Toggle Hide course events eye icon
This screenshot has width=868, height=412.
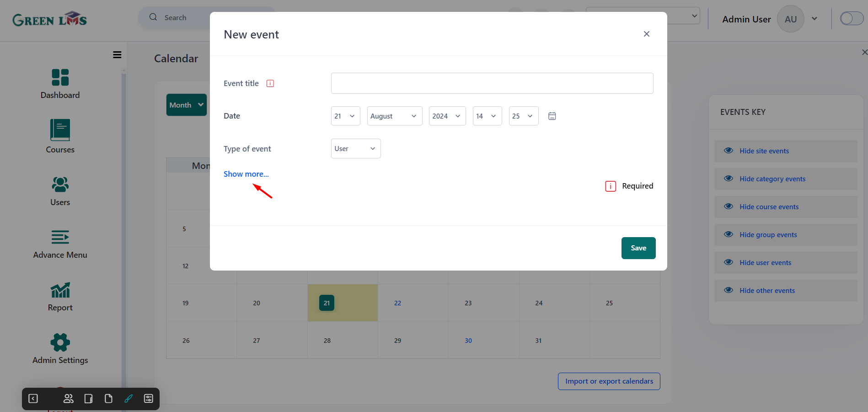tap(729, 206)
